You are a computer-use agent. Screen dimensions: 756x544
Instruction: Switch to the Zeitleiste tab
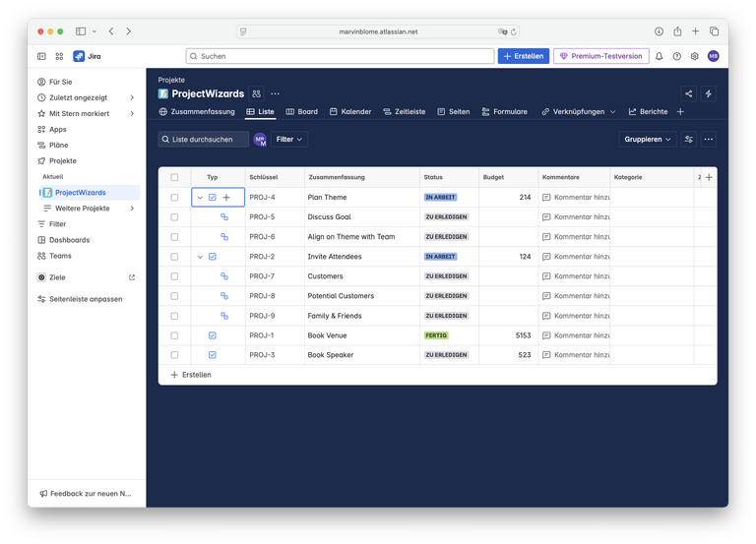tap(404, 112)
